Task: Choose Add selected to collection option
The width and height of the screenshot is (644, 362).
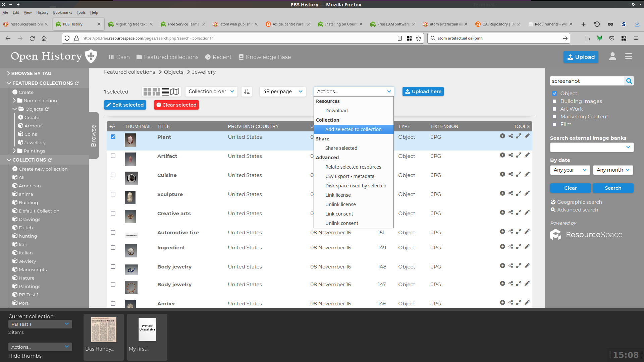Action: pos(353,129)
